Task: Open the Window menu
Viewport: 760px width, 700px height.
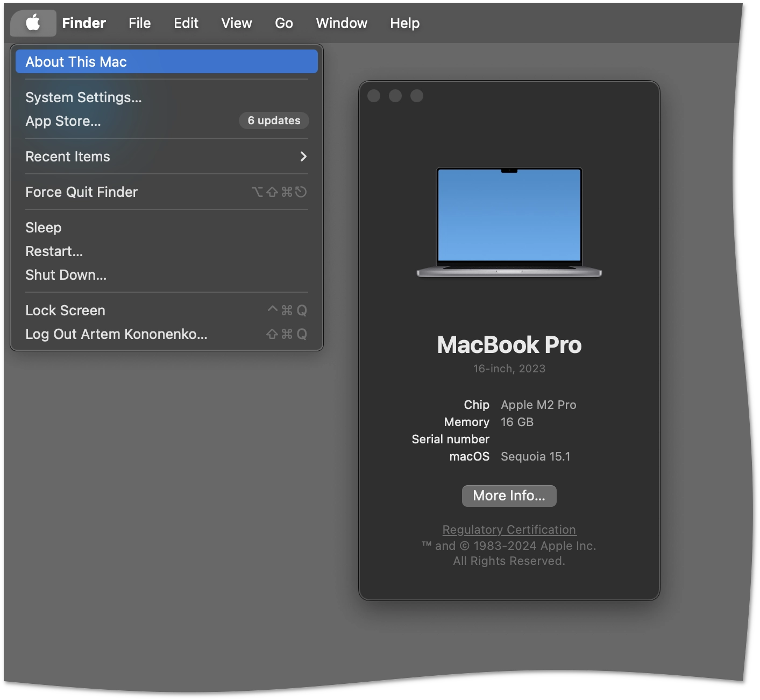Action: (x=342, y=23)
